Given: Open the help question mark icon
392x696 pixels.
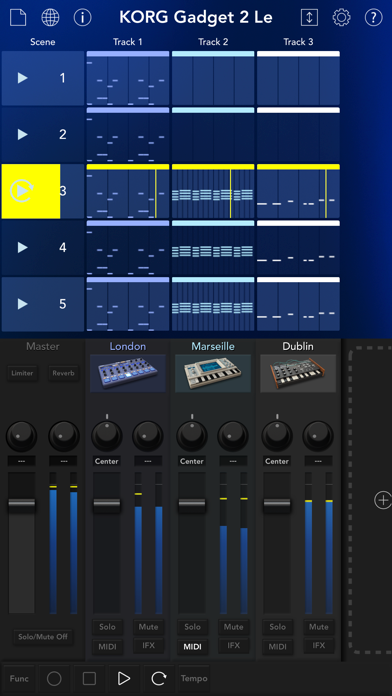Looking at the screenshot, I should coord(373,17).
